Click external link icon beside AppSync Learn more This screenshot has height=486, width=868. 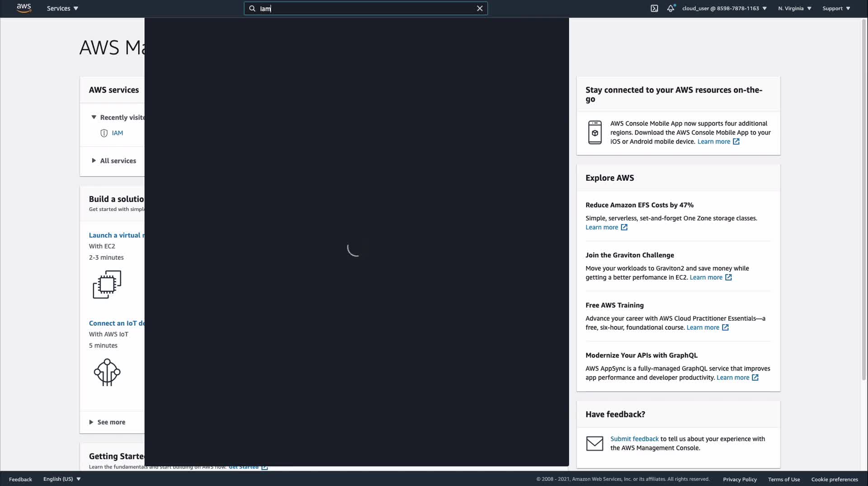tap(755, 378)
